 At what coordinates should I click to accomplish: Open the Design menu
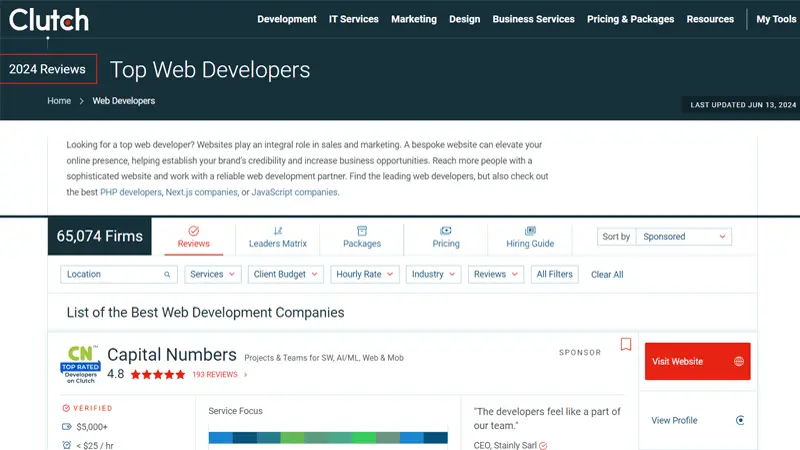coord(464,19)
